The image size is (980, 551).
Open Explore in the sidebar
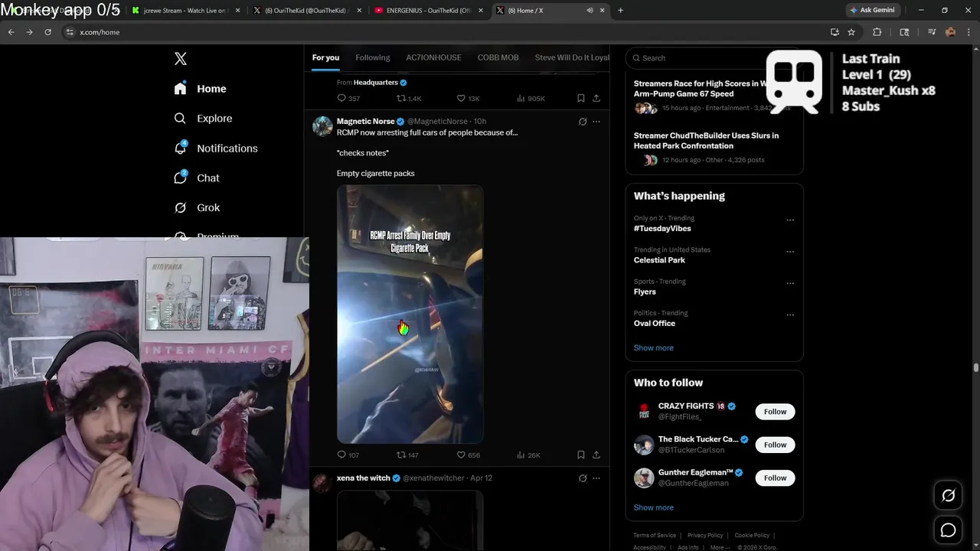(x=203, y=119)
